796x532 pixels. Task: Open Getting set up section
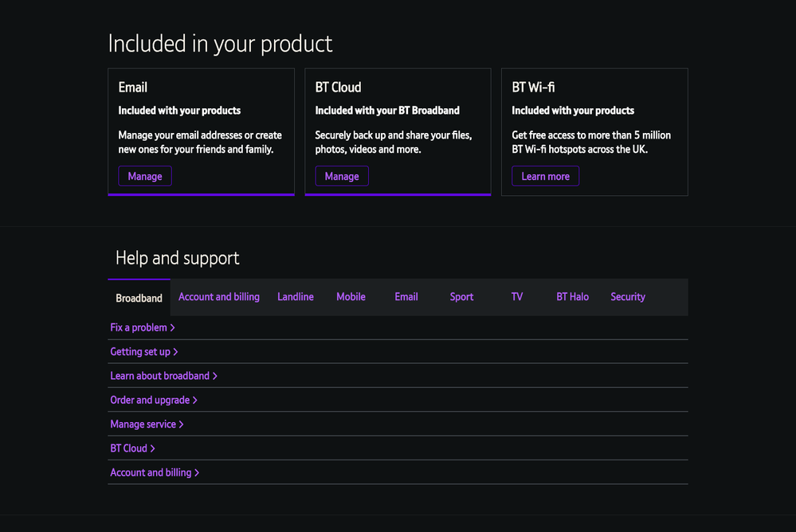[143, 351]
